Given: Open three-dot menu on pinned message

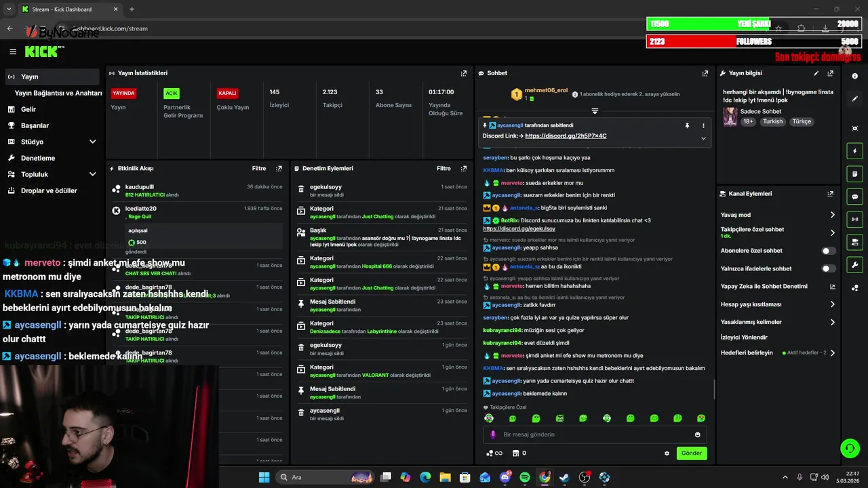Looking at the screenshot, I should click(x=703, y=125).
